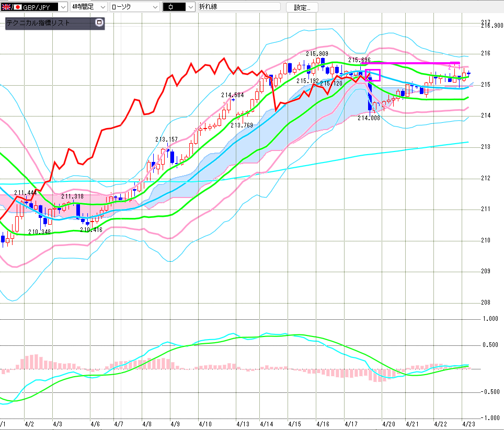Click the 214.008 low price label
The image size is (504, 430).
[369, 118]
